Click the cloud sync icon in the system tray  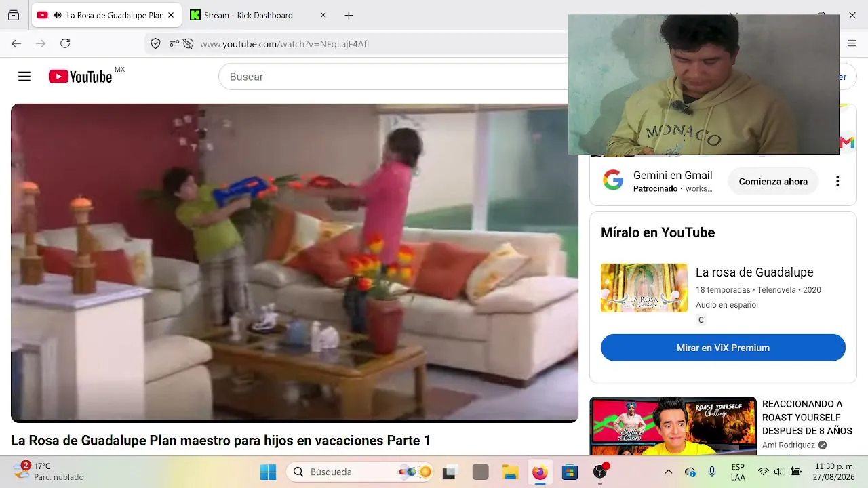point(690,472)
